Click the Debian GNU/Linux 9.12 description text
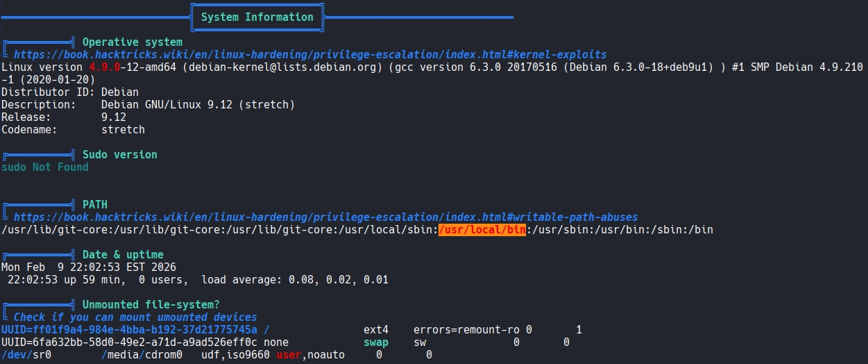This screenshot has width=868, height=364. 198,104
